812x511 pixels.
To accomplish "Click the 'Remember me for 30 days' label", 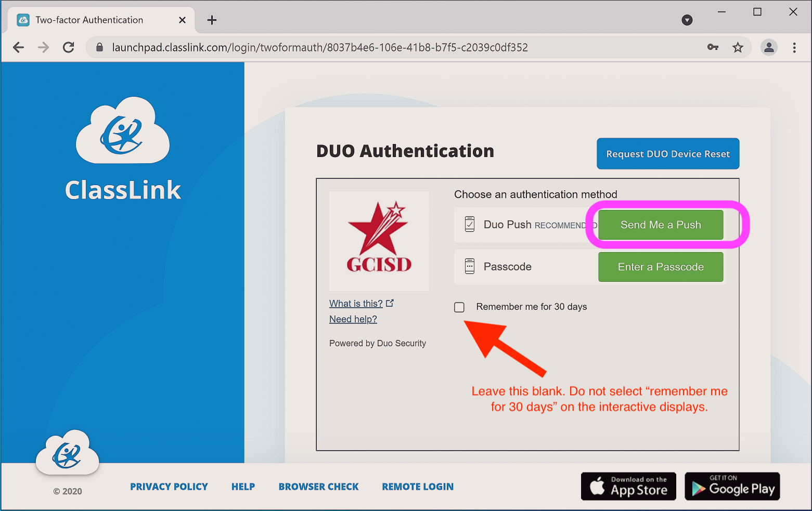I will 532,307.
